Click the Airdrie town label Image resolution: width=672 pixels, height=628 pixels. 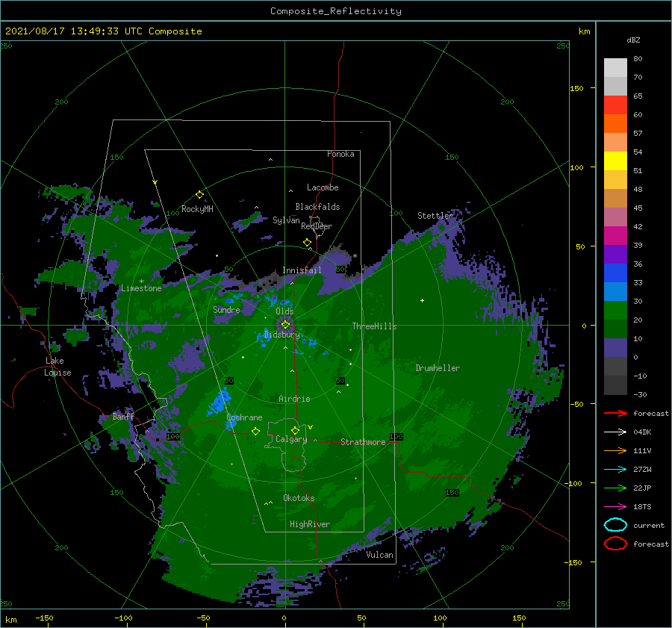(x=294, y=399)
